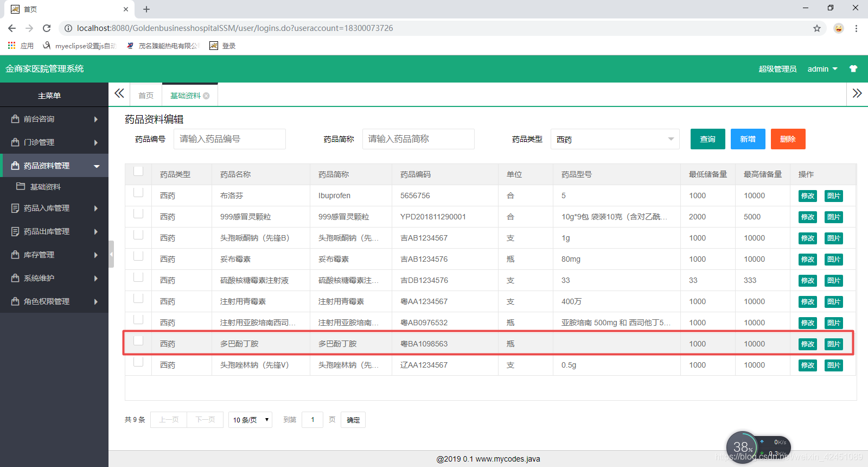
Task: Go back with browser back arrow
Action: pos(12,28)
